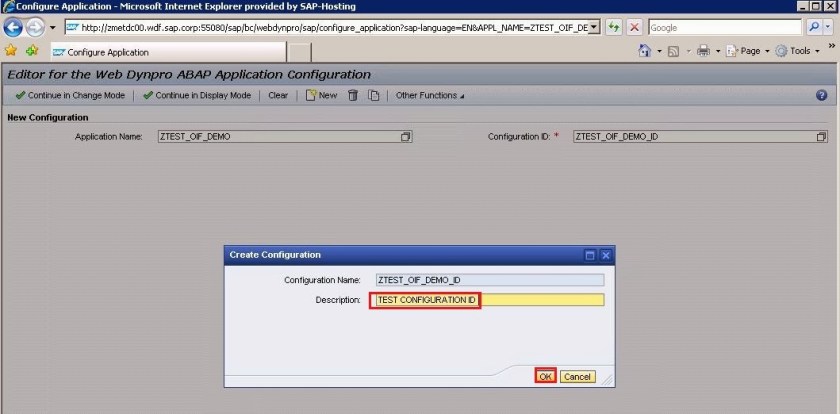Click the Google search box

pyautogui.click(x=725, y=28)
